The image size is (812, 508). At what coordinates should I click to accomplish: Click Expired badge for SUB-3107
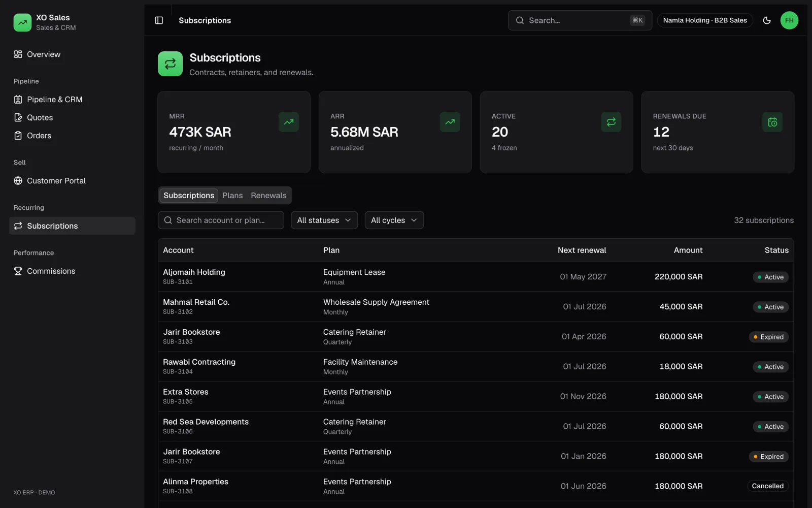pyautogui.click(x=768, y=457)
